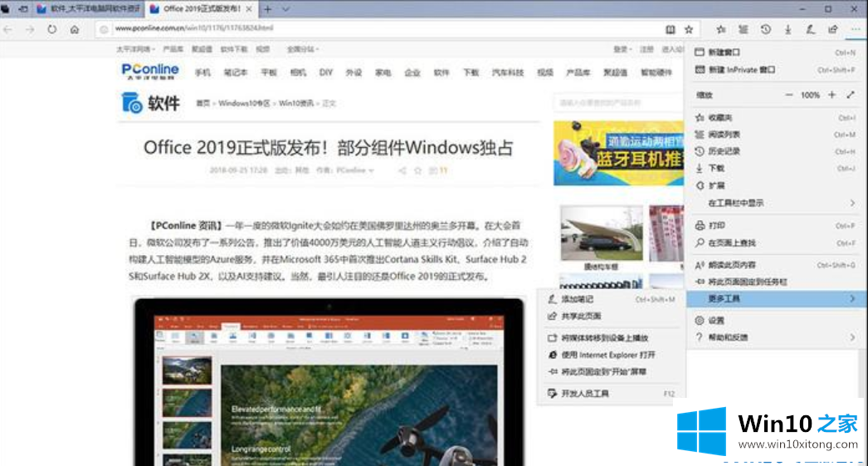Expand 全国分站 top bar dropdown

pos(303,49)
